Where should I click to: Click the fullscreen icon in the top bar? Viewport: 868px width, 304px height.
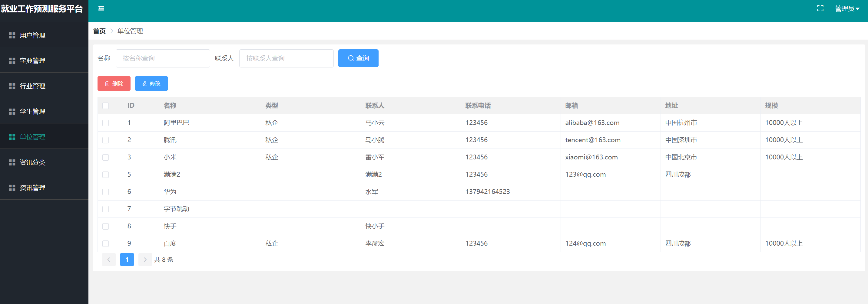click(820, 8)
